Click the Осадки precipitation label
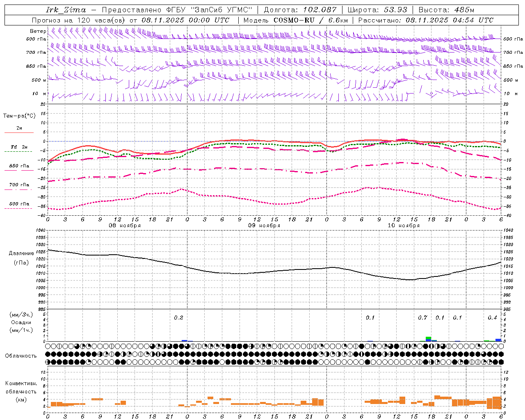 (21, 322)
